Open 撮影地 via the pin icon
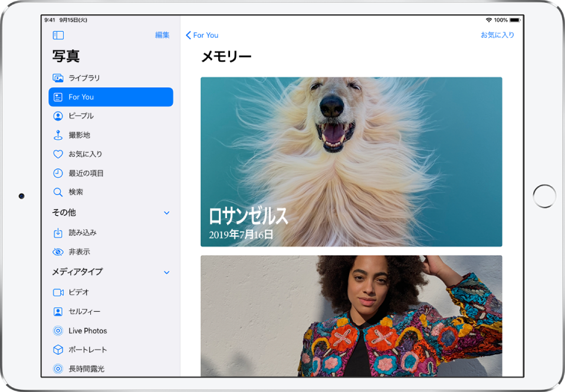Viewport: 565px width, 392px height. [x=57, y=134]
